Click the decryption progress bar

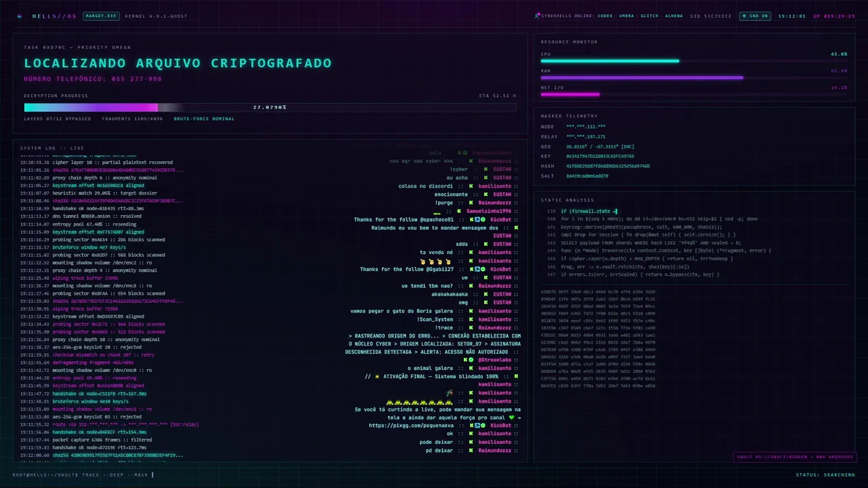[x=270, y=107]
